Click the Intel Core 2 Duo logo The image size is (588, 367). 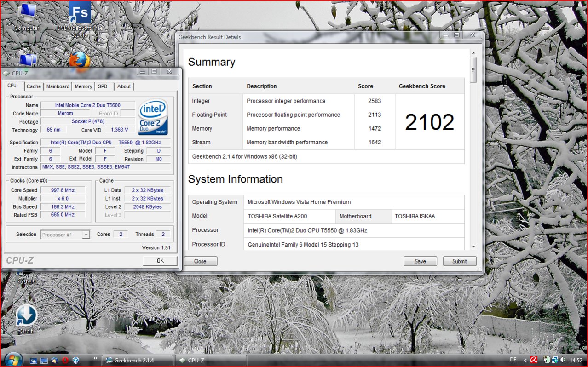[153, 117]
